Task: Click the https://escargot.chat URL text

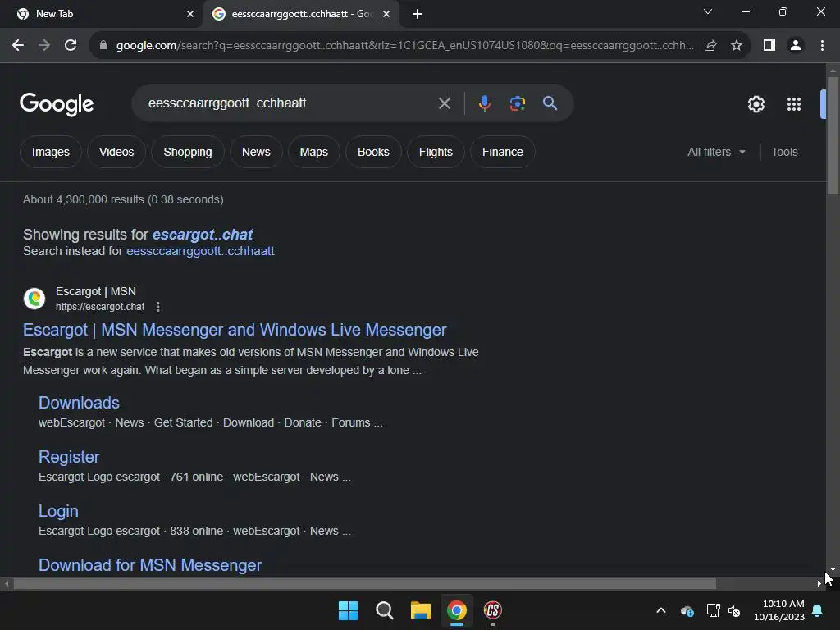Action: pos(100,307)
